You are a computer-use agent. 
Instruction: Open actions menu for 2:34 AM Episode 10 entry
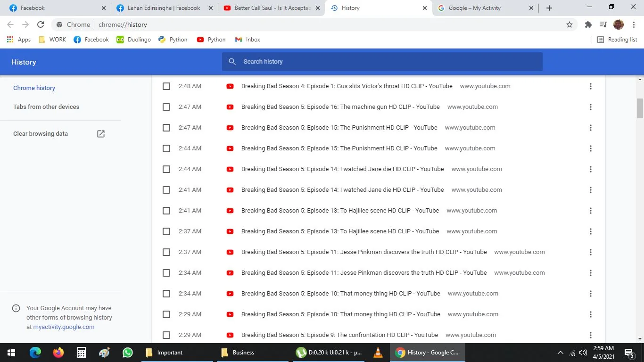tap(590, 294)
